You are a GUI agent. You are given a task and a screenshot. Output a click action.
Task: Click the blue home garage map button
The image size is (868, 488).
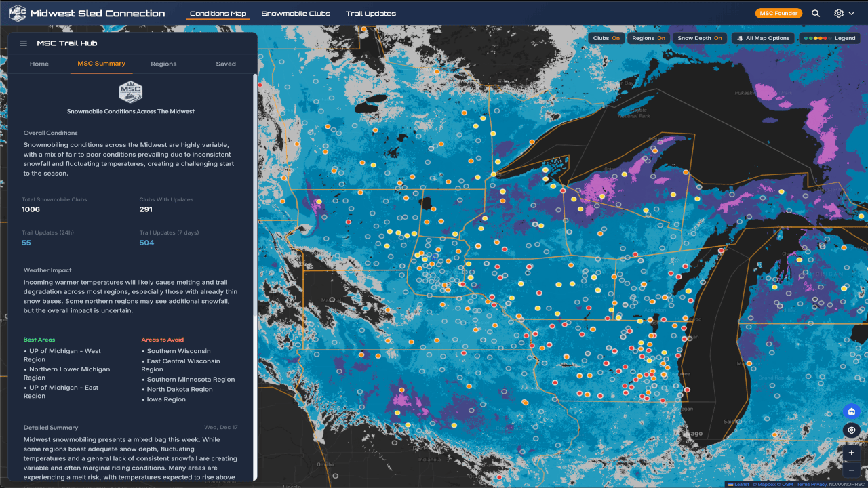(852, 411)
